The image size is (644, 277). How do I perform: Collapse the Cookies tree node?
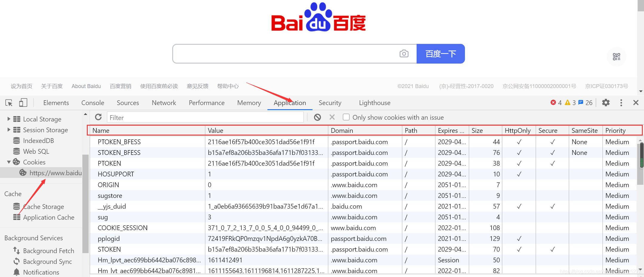pyautogui.click(x=9, y=162)
